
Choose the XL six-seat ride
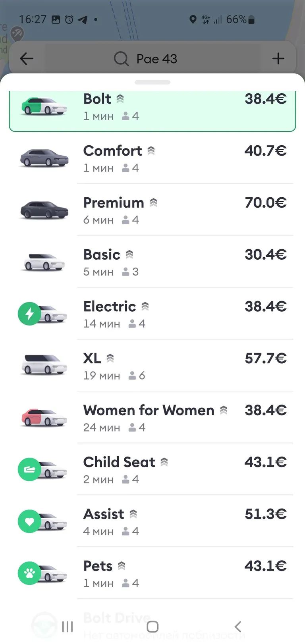click(x=152, y=366)
